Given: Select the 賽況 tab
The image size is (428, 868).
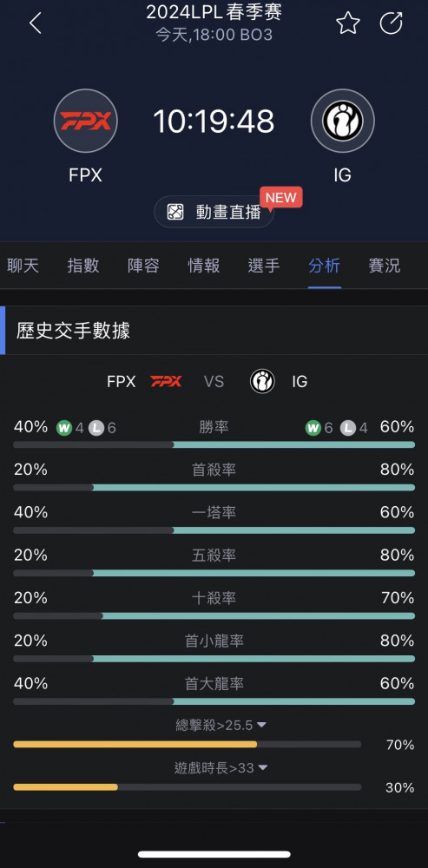Looking at the screenshot, I should (385, 266).
